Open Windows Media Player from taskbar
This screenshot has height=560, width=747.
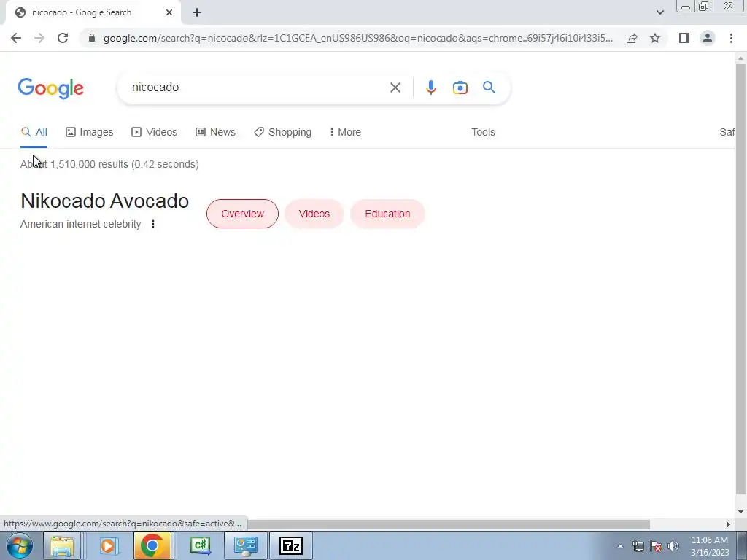(108, 545)
